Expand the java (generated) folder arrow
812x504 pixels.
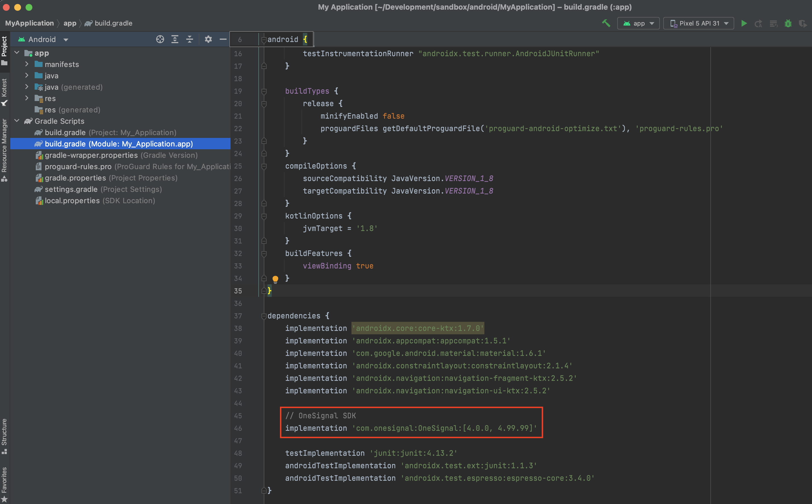(27, 87)
